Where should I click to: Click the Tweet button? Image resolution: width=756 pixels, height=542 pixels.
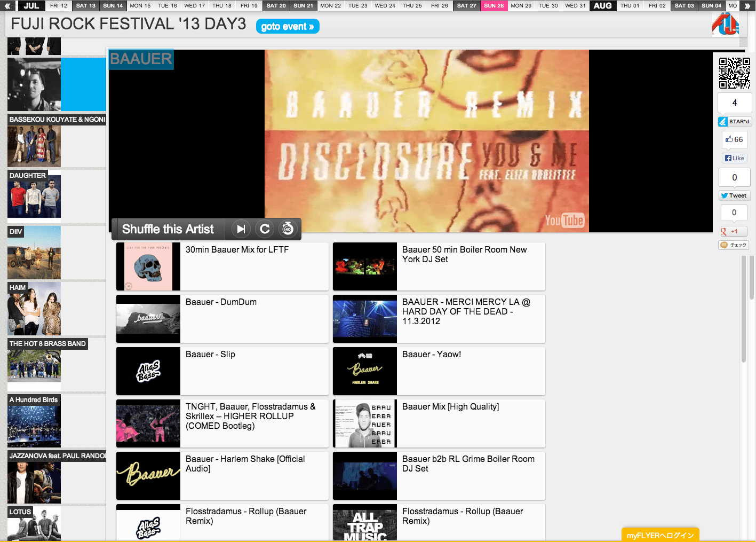coord(735,195)
